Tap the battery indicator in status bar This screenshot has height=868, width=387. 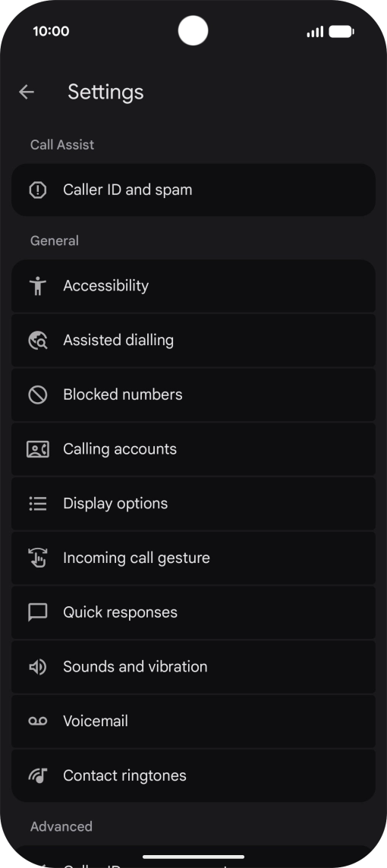tap(341, 32)
